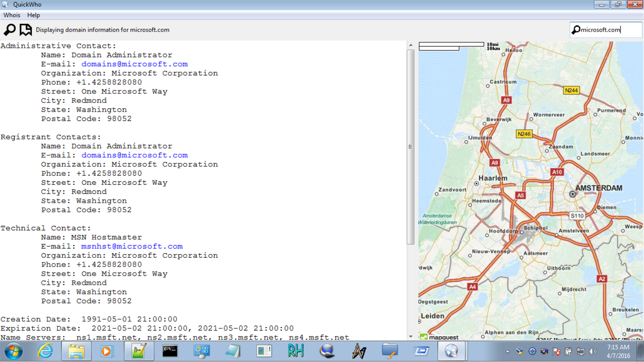Launch Internet Explorer from the taskbar
The width and height of the screenshot is (644, 362).
45,351
